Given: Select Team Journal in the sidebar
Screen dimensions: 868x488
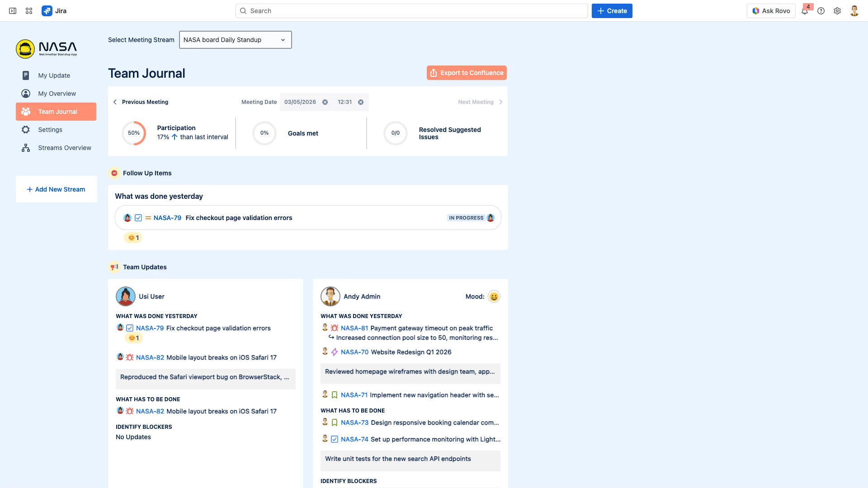Looking at the screenshot, I should [x=56, y=112].
